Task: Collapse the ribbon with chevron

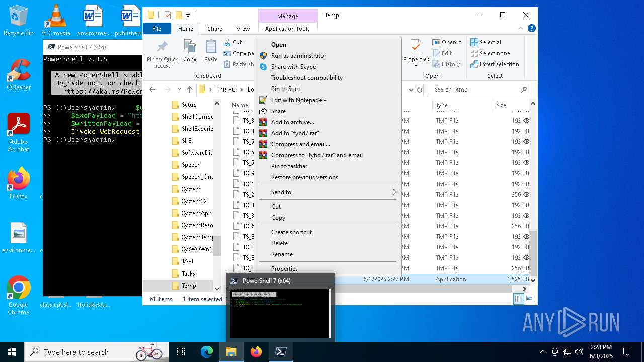Action: 521,29
